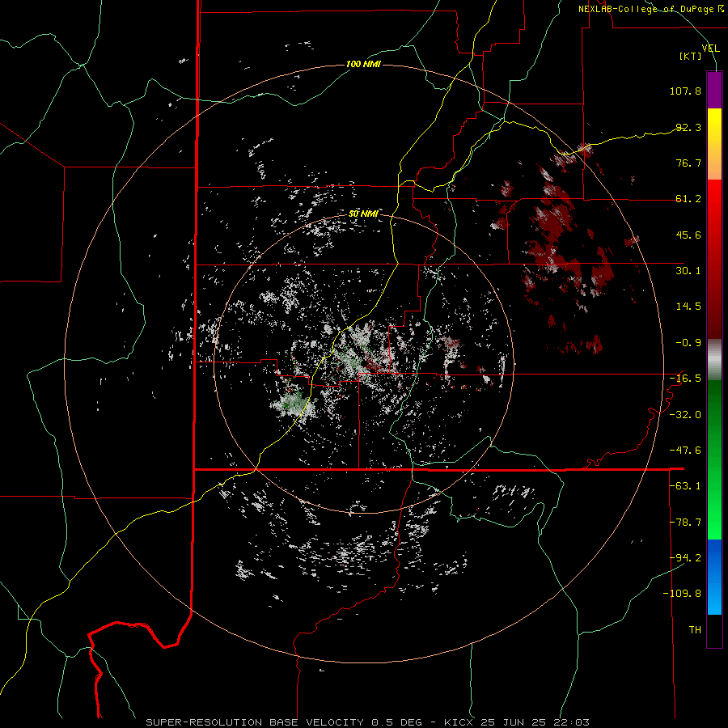Click the 107.8 velocity scale value
The image size is (728, 728).
click(685, 91)
